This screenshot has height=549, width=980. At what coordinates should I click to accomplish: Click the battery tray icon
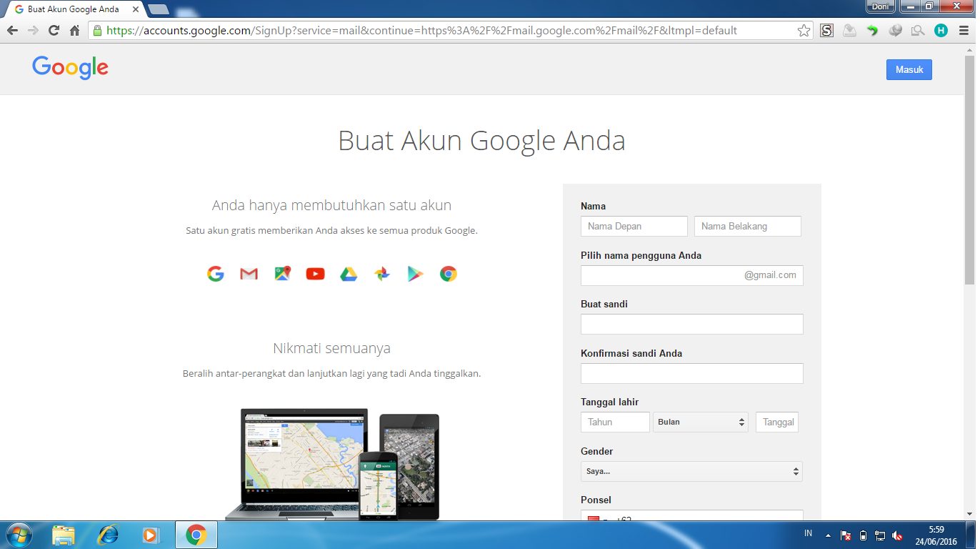click(x=863, y=535)
